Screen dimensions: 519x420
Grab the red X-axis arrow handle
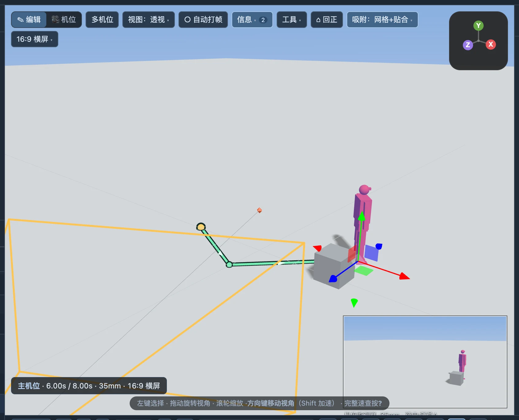point(404,276)
